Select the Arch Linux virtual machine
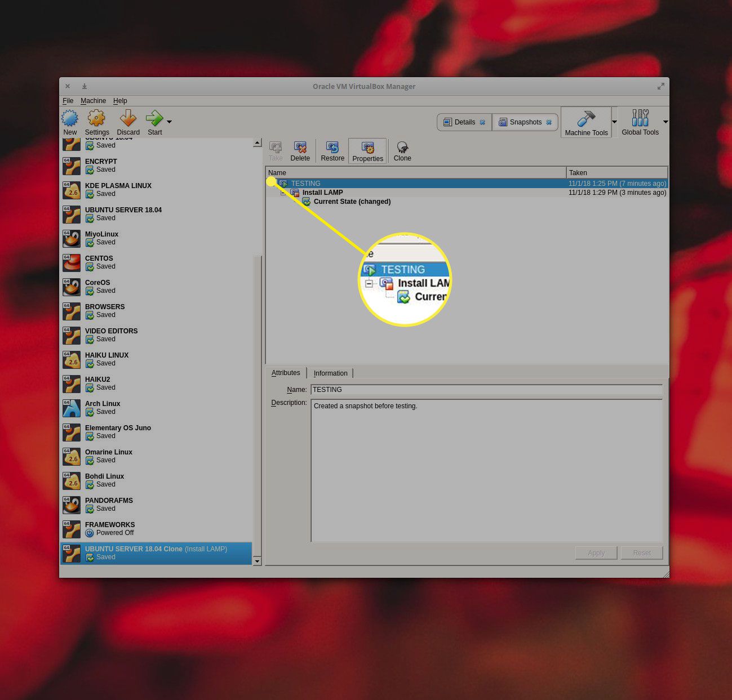Viewport: 732px width, 700px height. point(156,408)
